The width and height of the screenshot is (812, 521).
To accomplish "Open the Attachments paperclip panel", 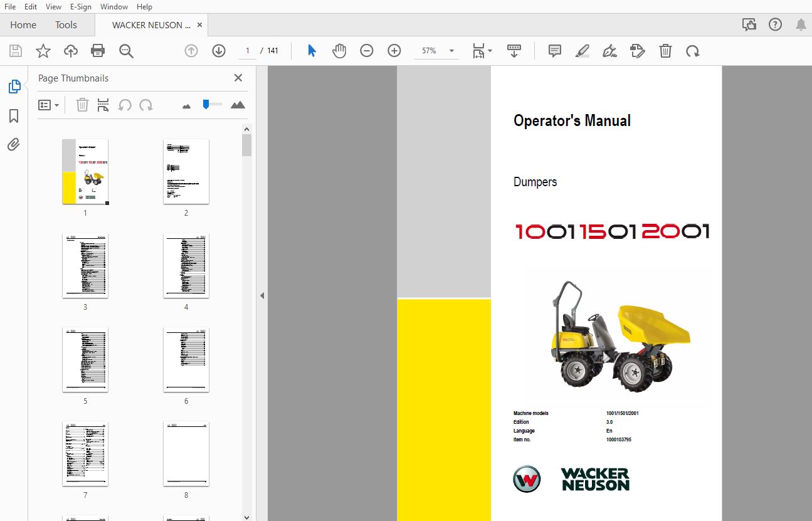I will 14,145.
